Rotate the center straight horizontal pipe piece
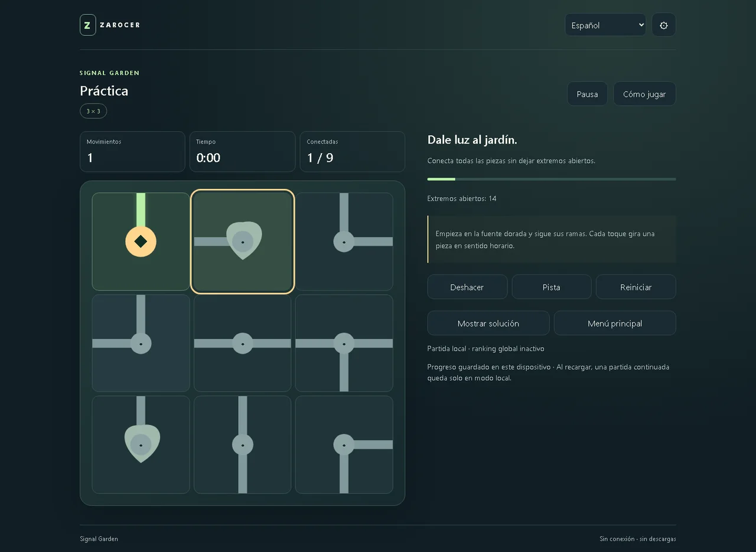This screenshot has width=756, height=552. (242, 343)
